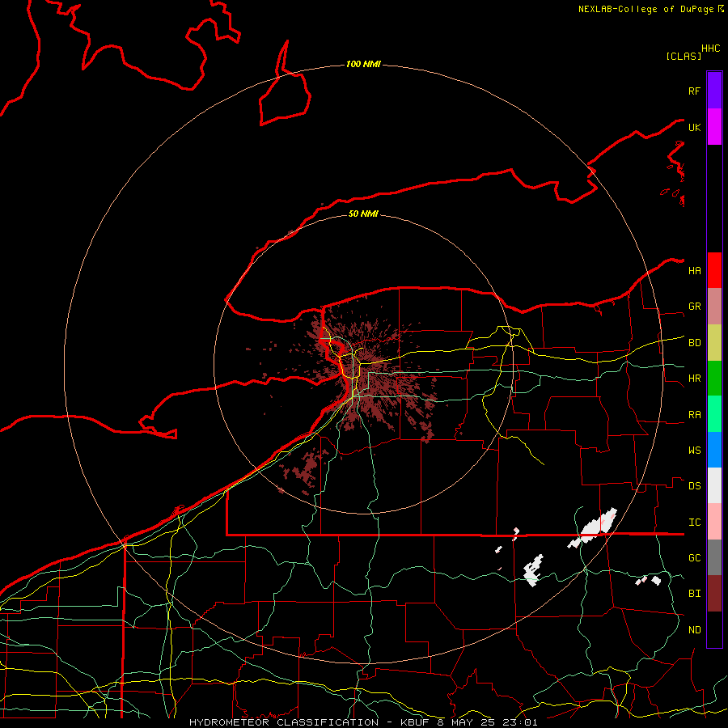728x728 pixels.
Task: Click the BI dark red legend swatch
Action: (714, 594)
